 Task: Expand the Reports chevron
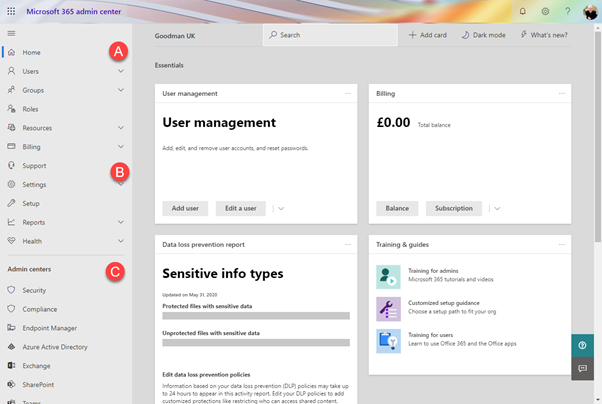(x=121, y=222)
